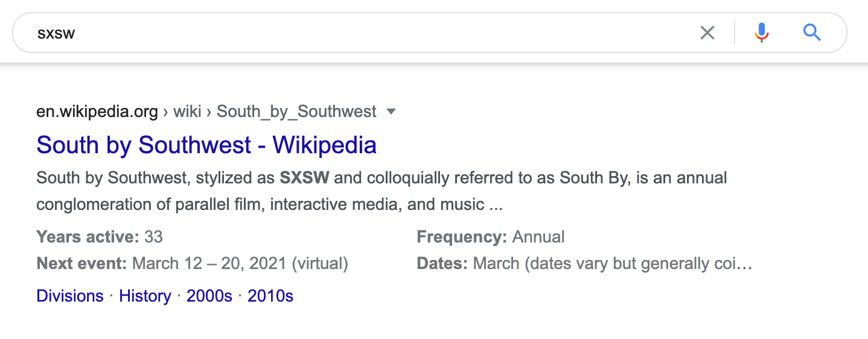Click the bold SXSW word in snippet
The width and height of the screenshot is (868, 339).
(x=305, y=178)
